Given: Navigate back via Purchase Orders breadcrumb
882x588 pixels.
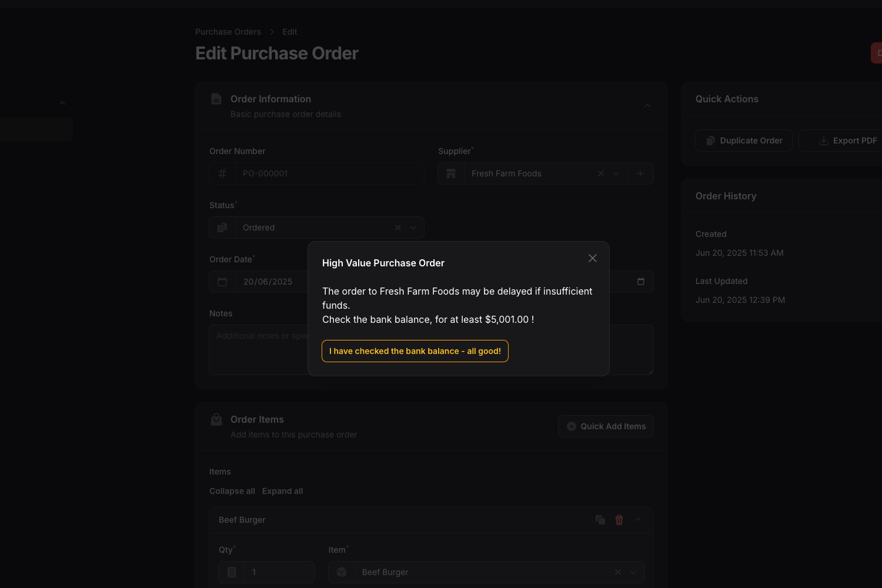Looking at the screenshot, I should coord(228,32).
